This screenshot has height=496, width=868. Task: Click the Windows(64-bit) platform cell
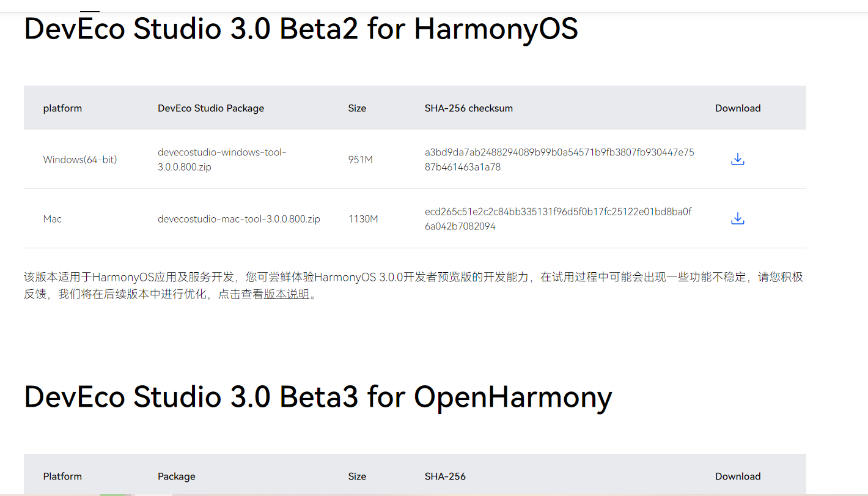[x=80, y=160]
